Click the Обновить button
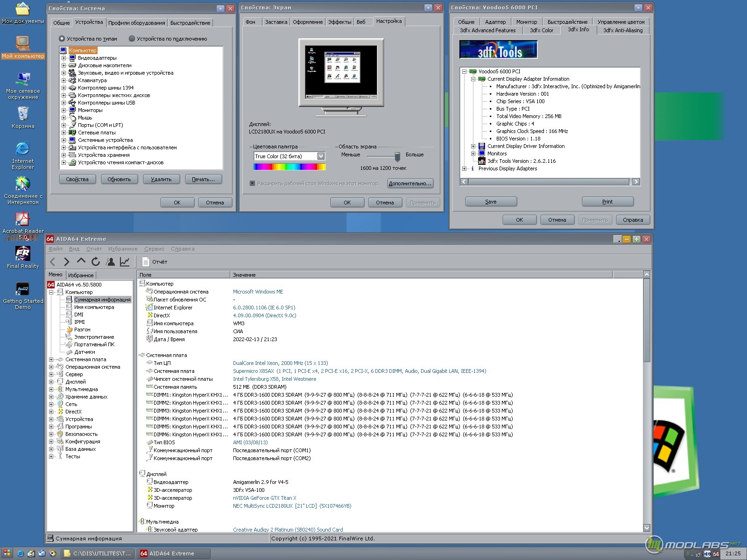The image size is (747, 560). click(x=119, y=179)
